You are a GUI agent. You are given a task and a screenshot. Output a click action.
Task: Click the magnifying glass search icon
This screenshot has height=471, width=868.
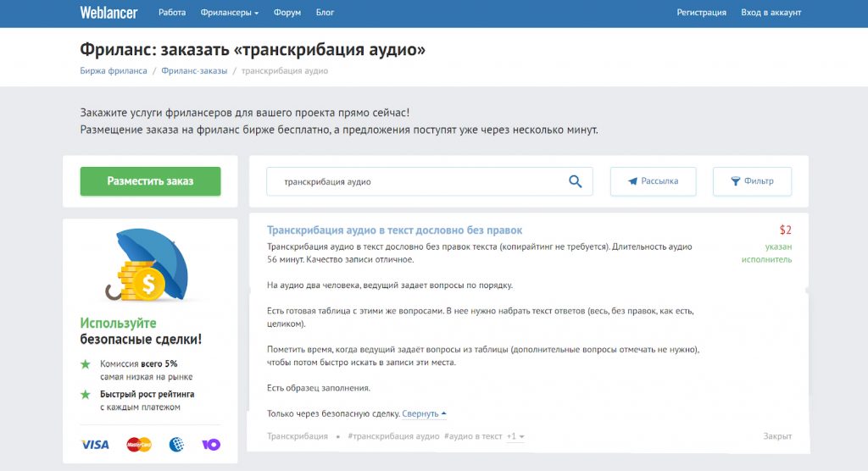(x=576, y=181)
